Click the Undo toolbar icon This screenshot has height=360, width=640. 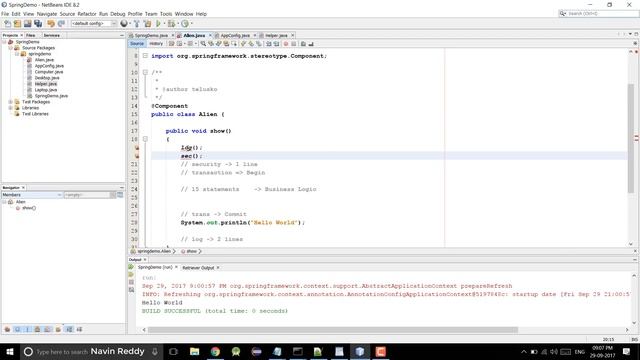[x=51, y=24]
